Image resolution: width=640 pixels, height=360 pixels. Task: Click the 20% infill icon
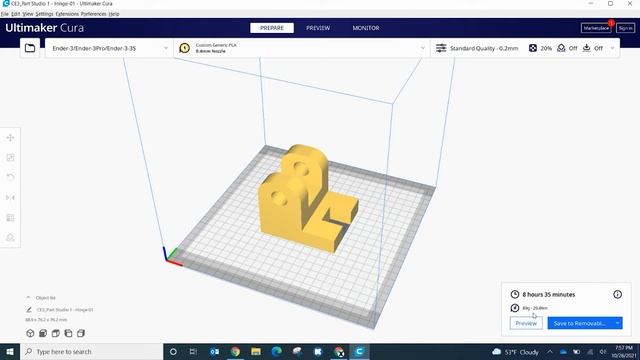click(533, 48)
